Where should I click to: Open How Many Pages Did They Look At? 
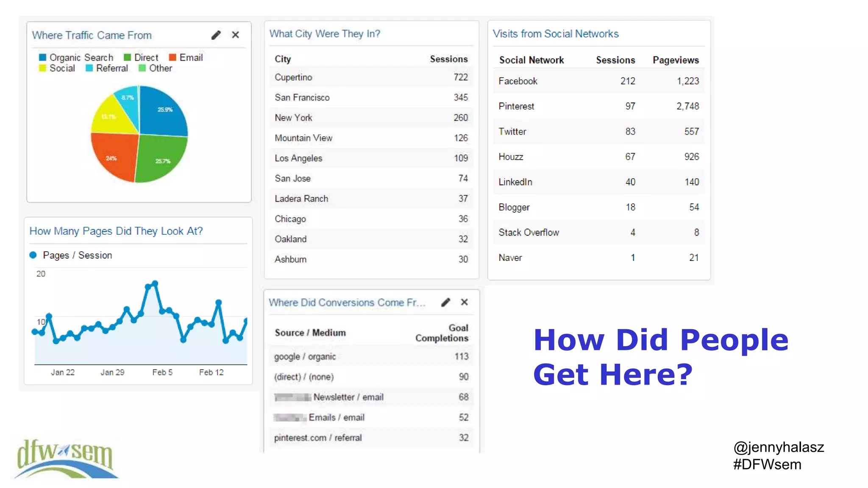click(x=116, y=231)
